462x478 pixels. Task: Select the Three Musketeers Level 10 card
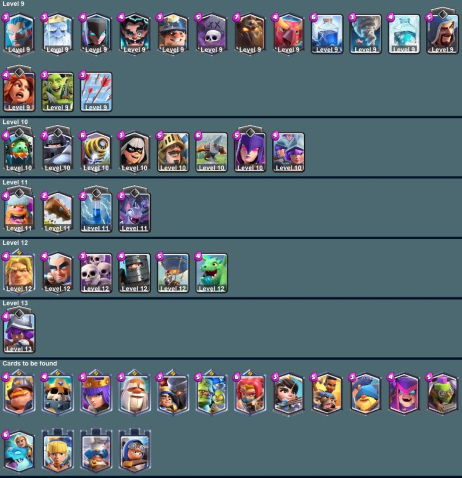pyautogui.click(x=288, y=152)
